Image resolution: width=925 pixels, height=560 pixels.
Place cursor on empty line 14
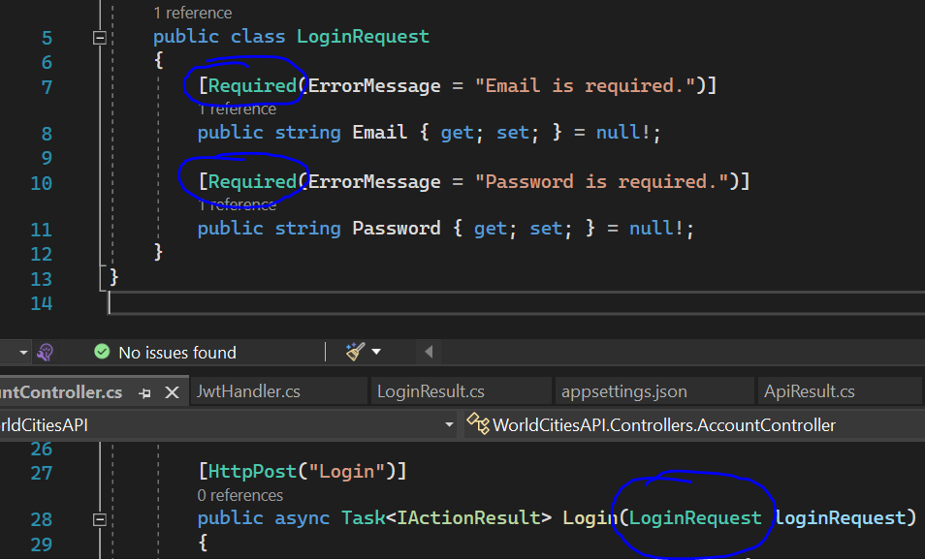[x=517, y=303]
